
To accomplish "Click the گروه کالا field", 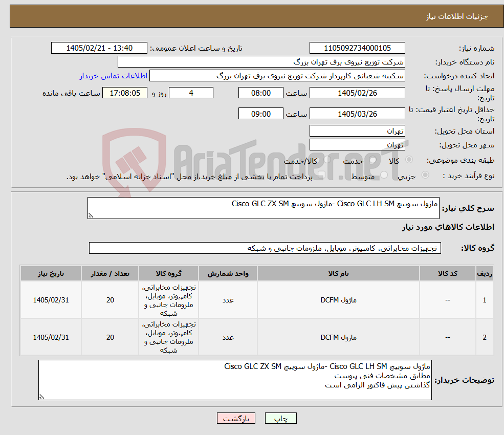I will 265,248.
